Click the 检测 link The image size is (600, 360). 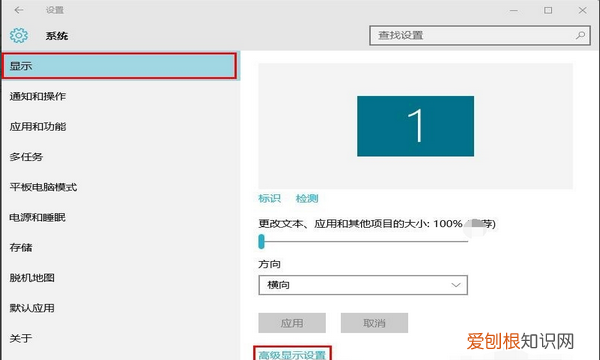307,198
